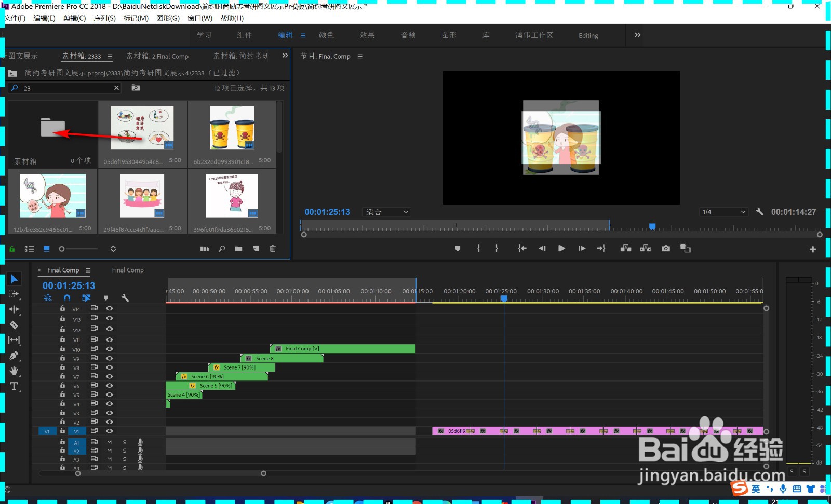Open program monitor wrench settings

[759, 212]
